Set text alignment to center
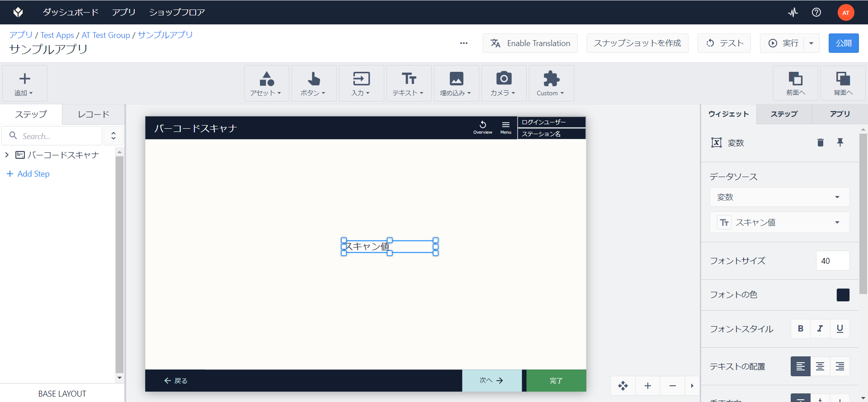 tap(820, 366)
